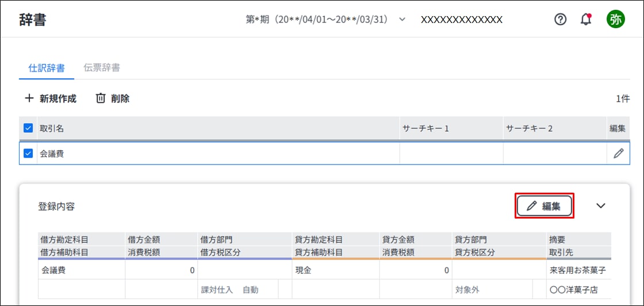Click the 会議費 debit account cell
This screenshot has height=306, width=644.
81,270
